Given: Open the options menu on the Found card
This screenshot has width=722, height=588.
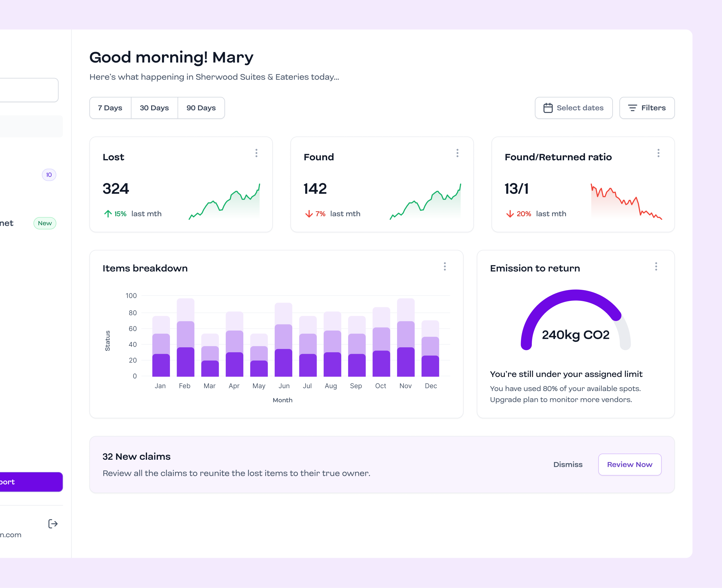Looking at the screenshot, I should coord(457,153).
